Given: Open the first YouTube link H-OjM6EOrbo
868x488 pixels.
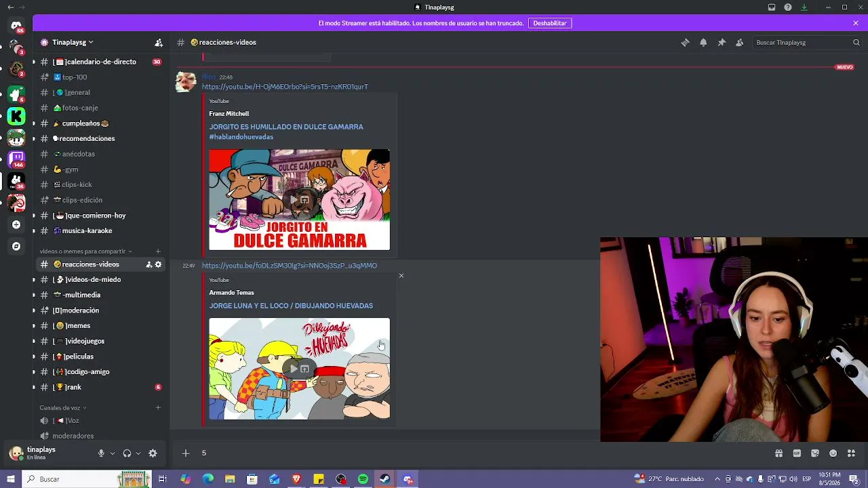Looking at the screenshot, I should (285, 87).
